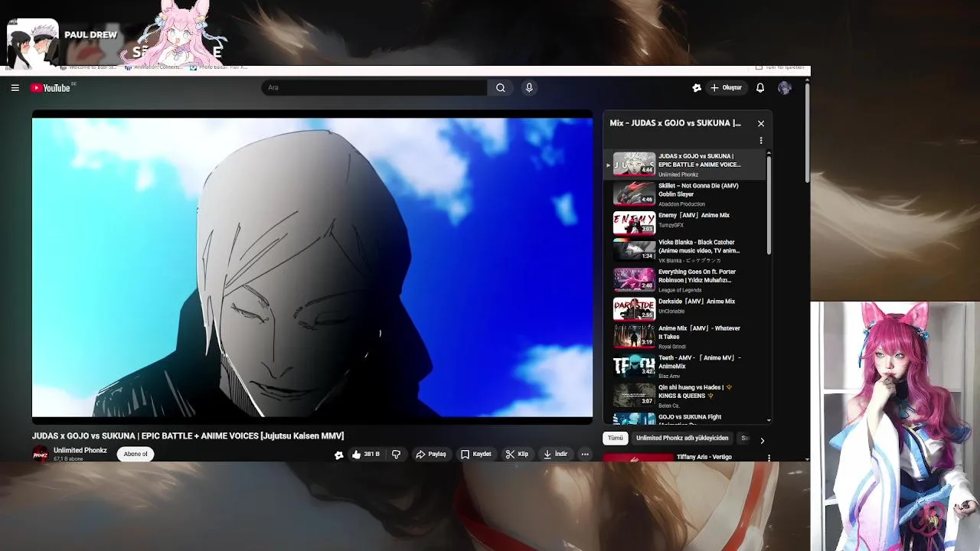Click the search magnifier button

(501, 88)
